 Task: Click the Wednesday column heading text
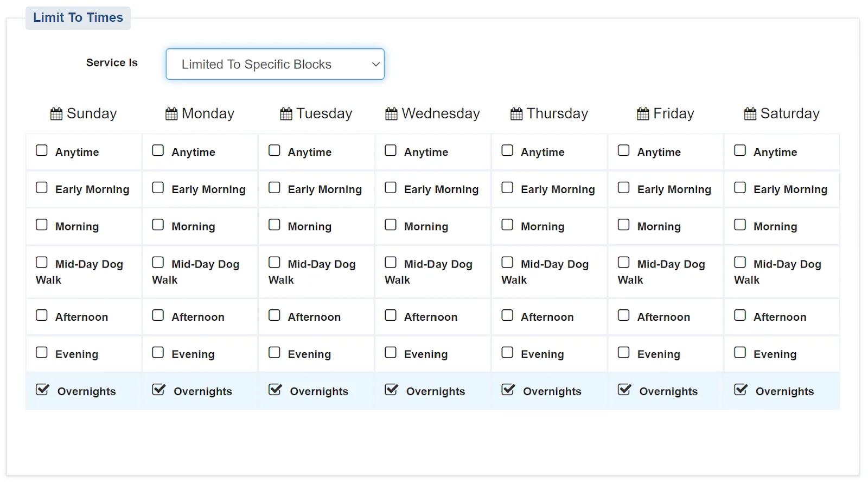point(441,113)
